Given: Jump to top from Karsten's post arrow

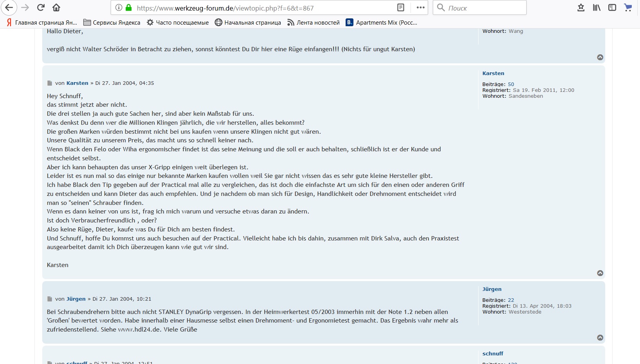Looking at the screenshot, I should [x=600, y=273].
